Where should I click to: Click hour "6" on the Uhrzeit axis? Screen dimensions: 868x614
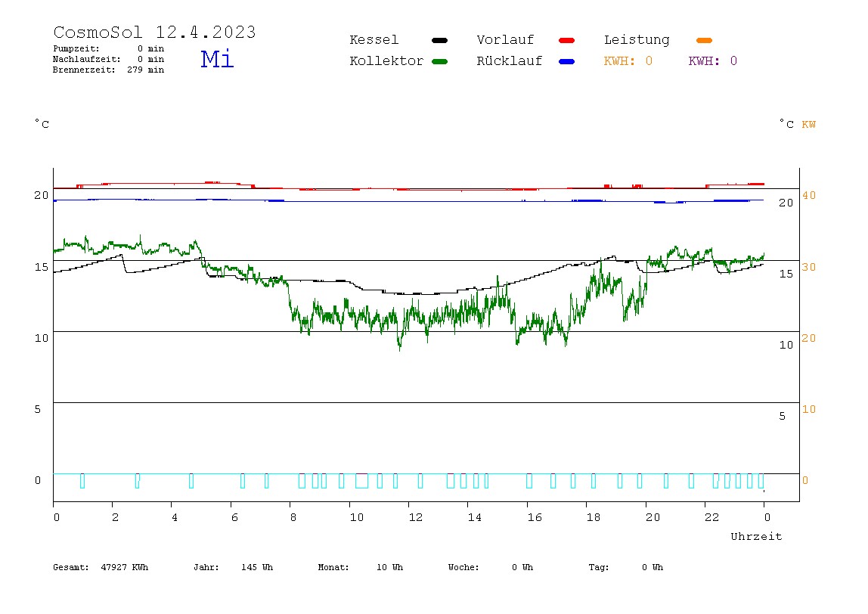point(234,518)
